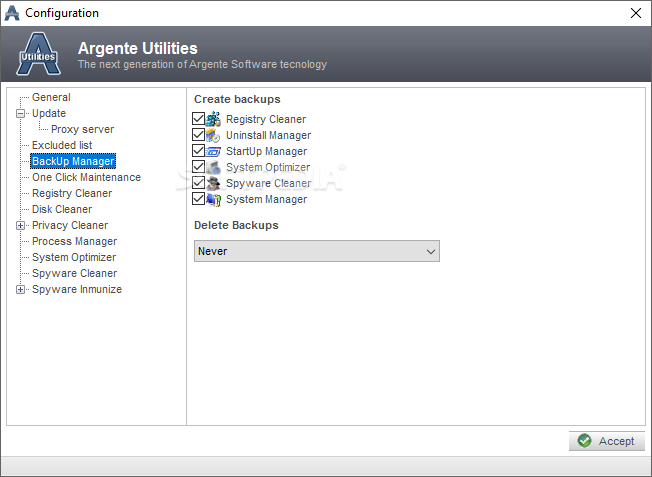652x477 pixels.
Task: Click the Argente Utilities logo in header
Action: tap(38, 54)
